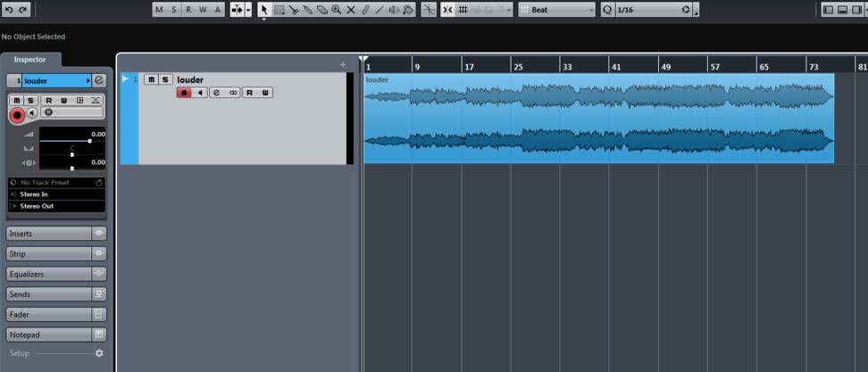Adjust the Inspector volume slider handle
868x372 pixels.
[89, 141]
